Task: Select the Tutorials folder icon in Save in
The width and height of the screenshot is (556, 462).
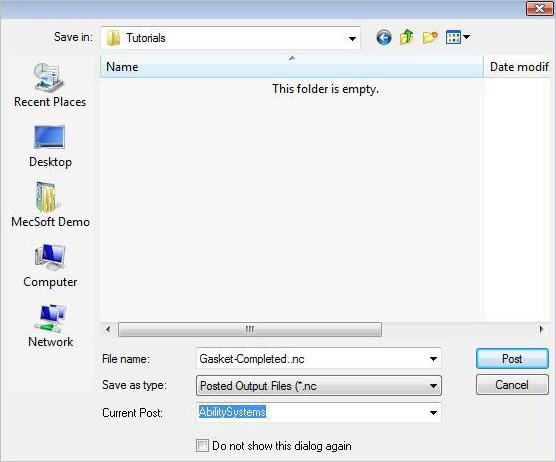Action: pos(113,38)
